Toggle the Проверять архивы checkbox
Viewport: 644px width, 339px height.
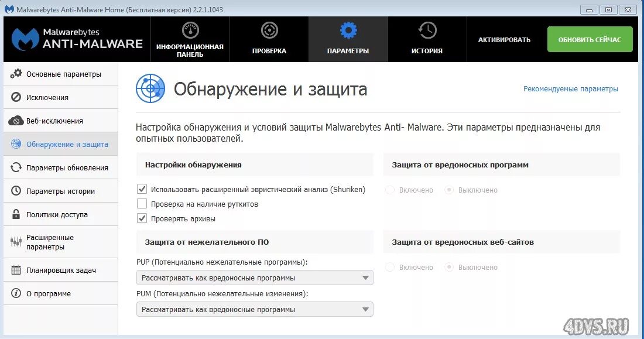tap(142, 218)
